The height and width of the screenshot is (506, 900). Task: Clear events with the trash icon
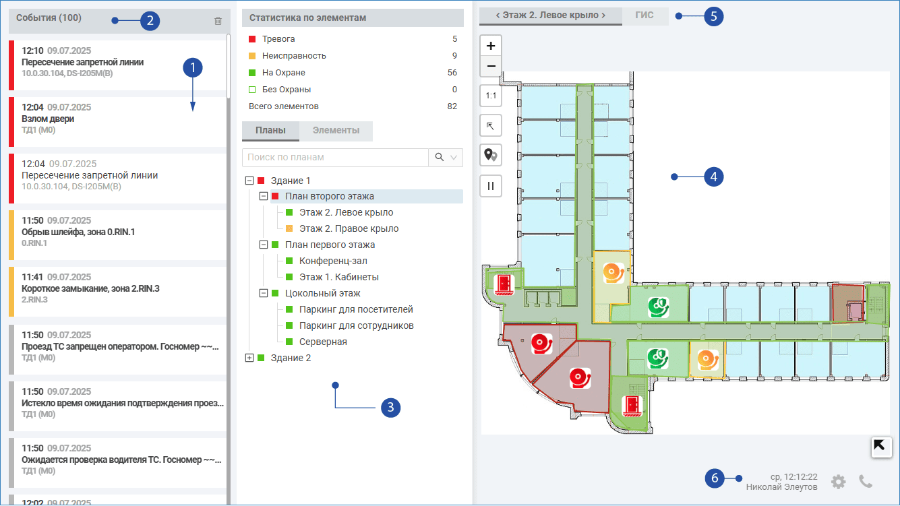coord(218,21)
